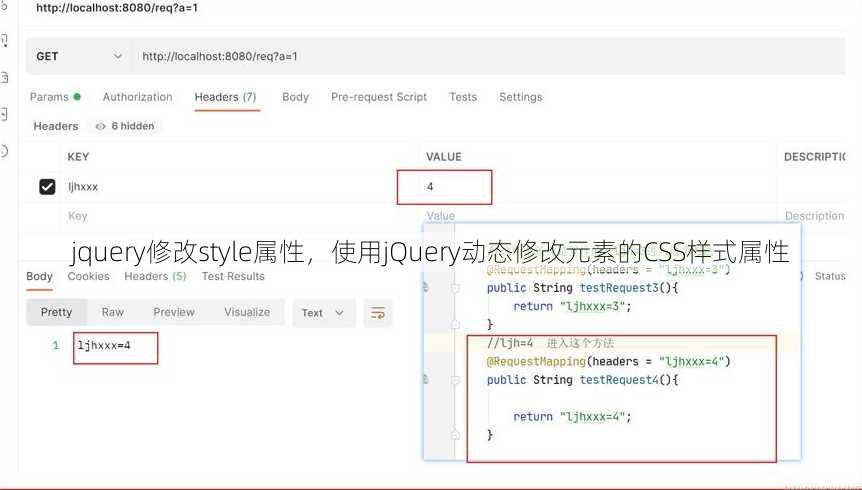
Task: Open the response Headers (5) tab
Action: 155,276
